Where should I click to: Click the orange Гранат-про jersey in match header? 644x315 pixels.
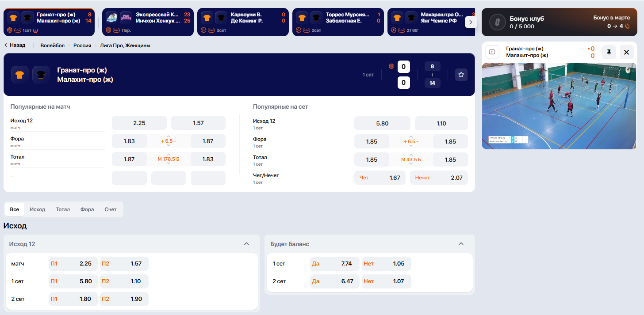[19, 75]
